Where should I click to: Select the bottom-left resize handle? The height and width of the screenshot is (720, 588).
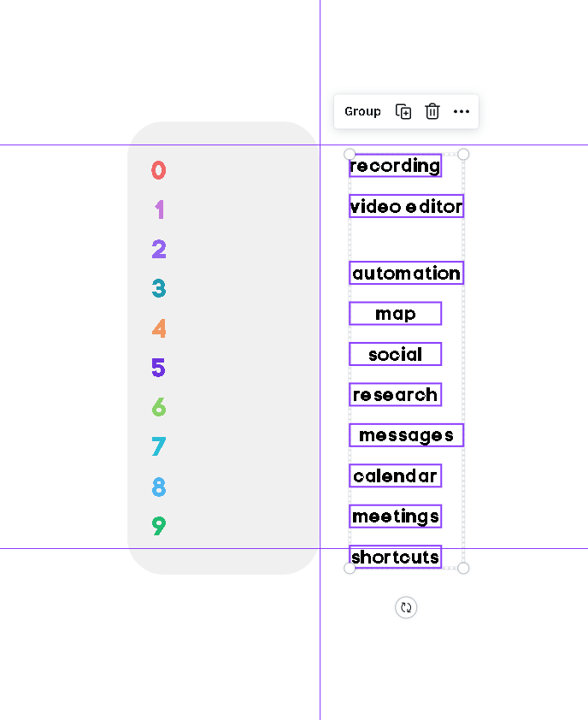click(350, 568)
